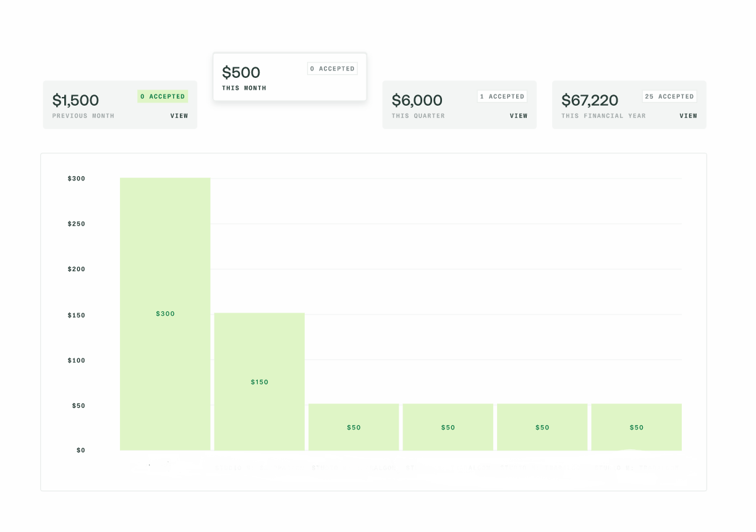Click the third chart bar showing $50
This screenshot has width=756, height=532.
tap(354, 427)
